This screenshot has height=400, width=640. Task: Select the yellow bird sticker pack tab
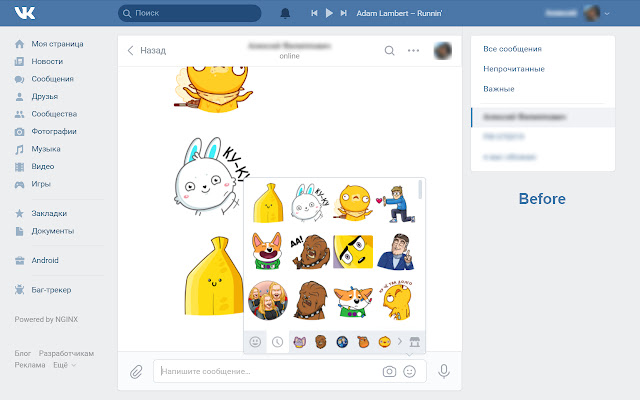point(384,342)
